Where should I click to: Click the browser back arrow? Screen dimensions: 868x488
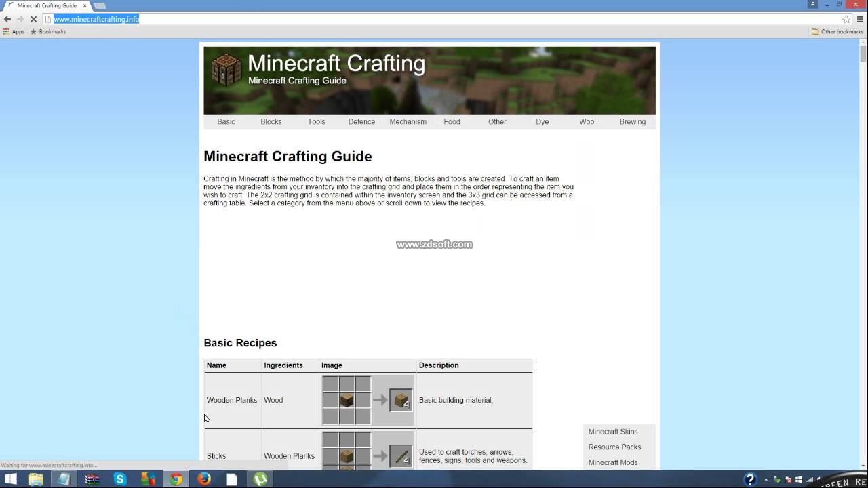click(7, 19)
